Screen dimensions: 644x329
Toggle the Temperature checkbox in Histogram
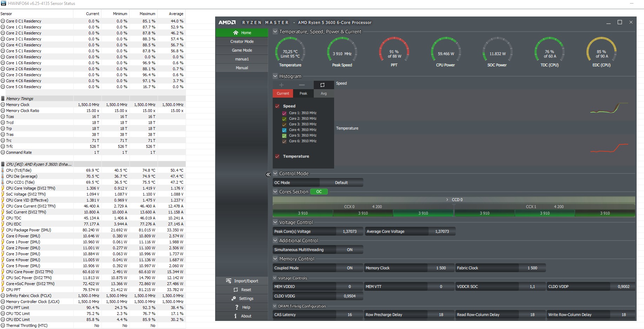tap(277, 156)
